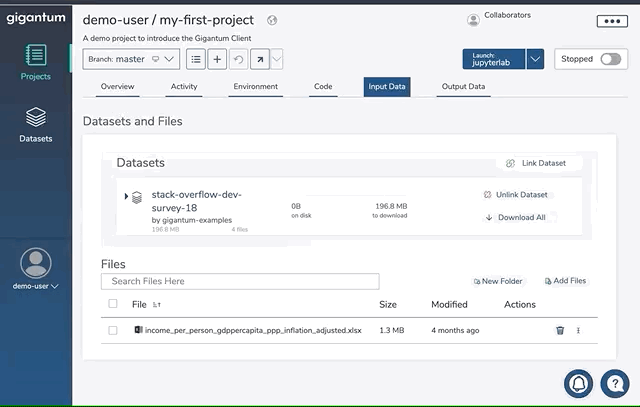Switch to the Output Data tab

pos(463,87)
